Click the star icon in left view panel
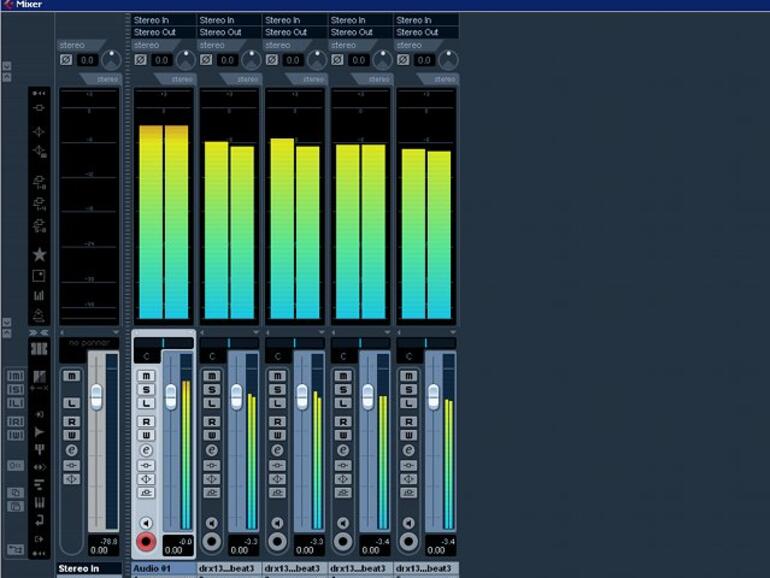Image resolution: width=770 pixels, height=578 pixels. point(39,255)
